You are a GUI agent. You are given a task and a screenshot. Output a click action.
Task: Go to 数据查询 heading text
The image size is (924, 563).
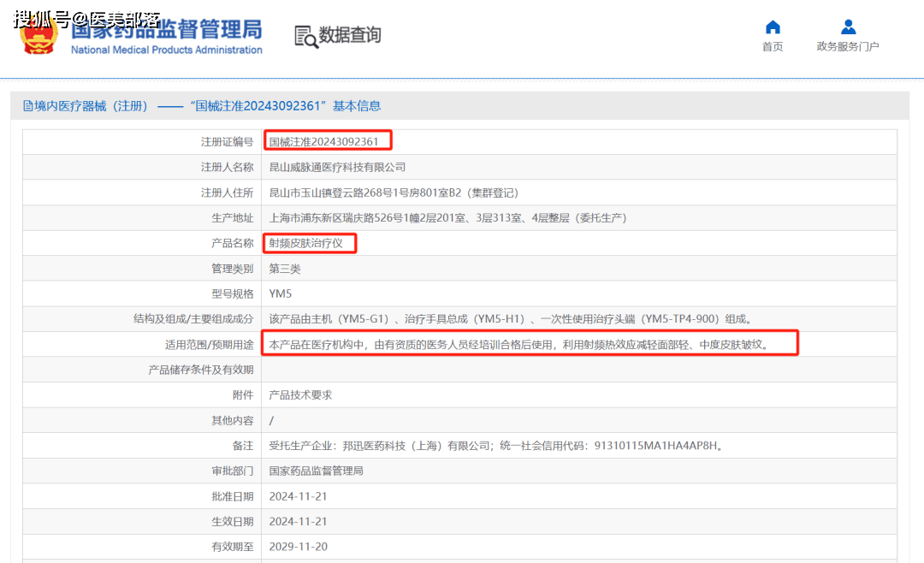[350, 35]
